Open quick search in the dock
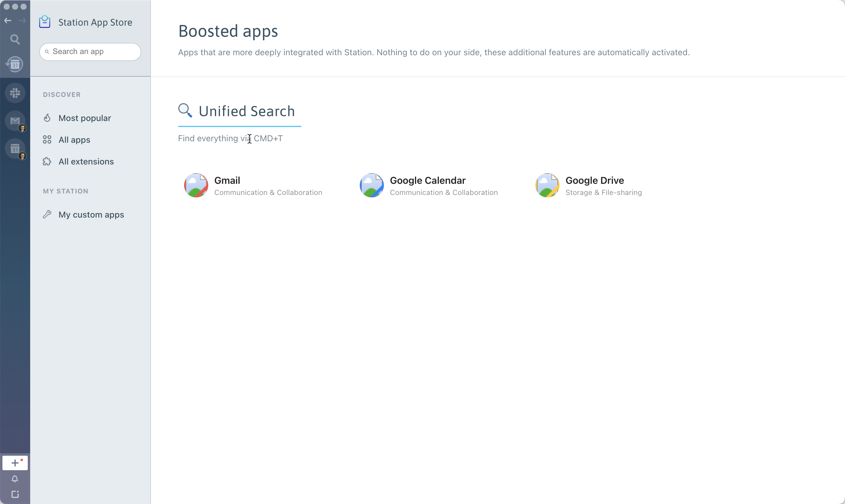Image resolution: width=845 pixels, height=504 pixels. point(15,40)
